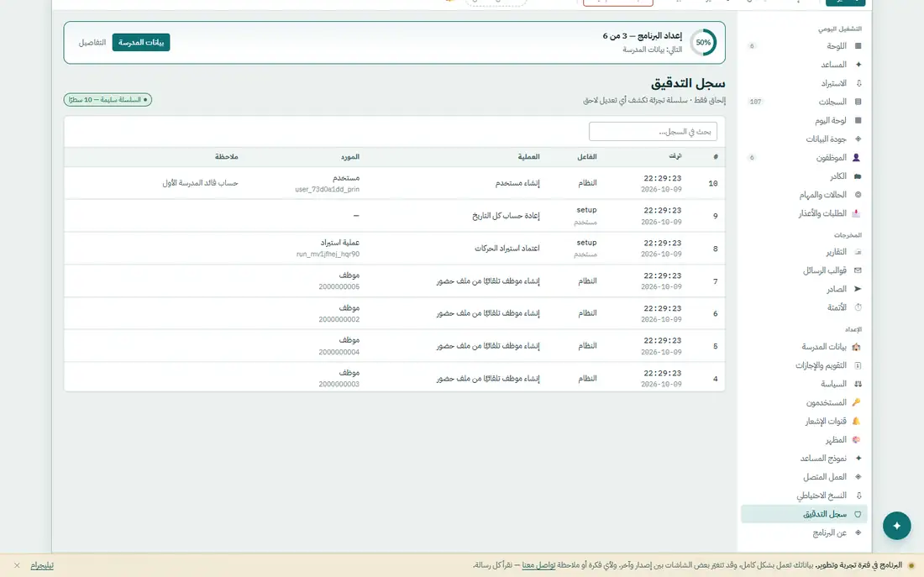This screenshot has width=924, height=577.
Task: Open التفاصيل in the setup banner
Action: tap(92, 43)
